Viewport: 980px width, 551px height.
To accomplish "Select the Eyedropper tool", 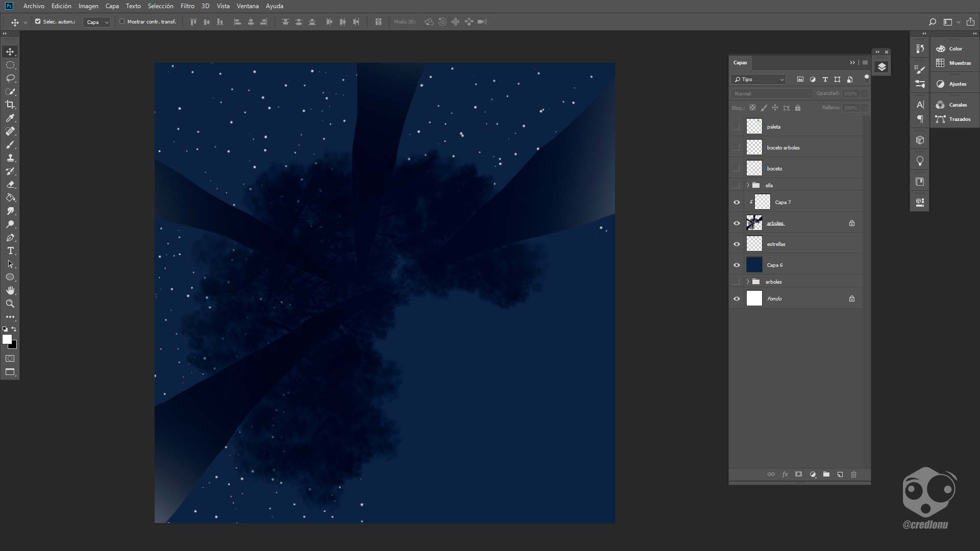I will tap(10, 118).
